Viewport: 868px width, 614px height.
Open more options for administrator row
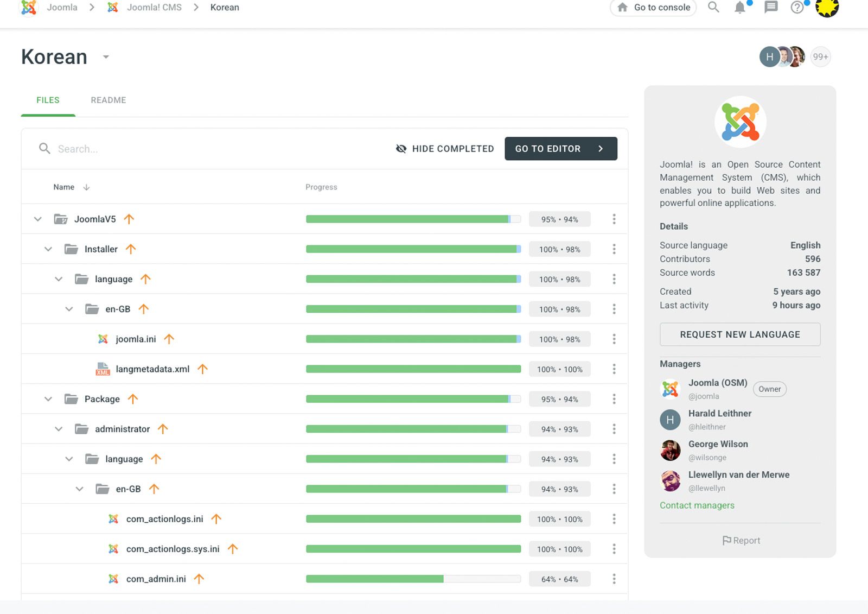click(x=614, y=429)
